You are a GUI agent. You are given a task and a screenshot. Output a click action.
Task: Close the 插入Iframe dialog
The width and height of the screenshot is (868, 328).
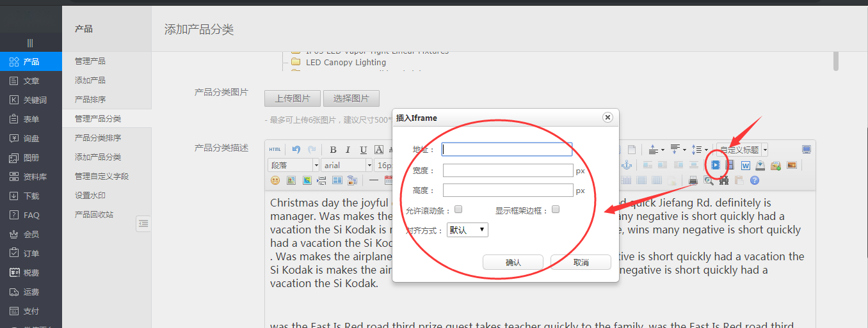[607, 118]
